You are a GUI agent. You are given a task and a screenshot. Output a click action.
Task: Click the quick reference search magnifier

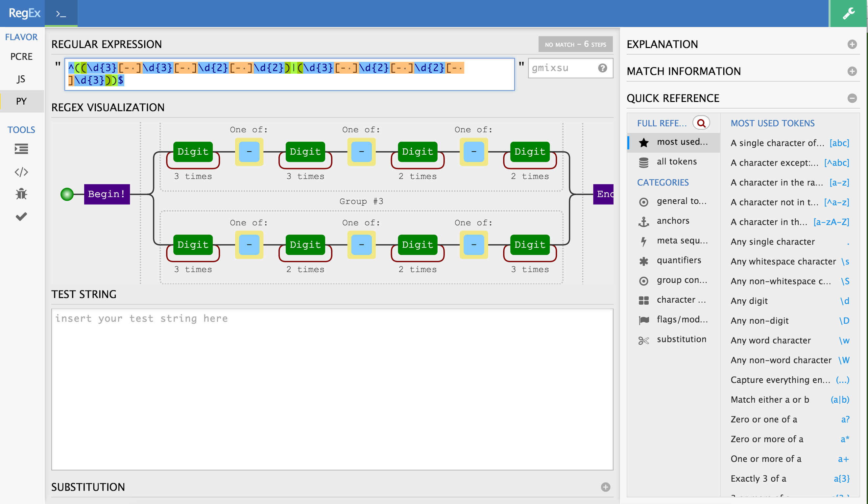pos(701,123)
